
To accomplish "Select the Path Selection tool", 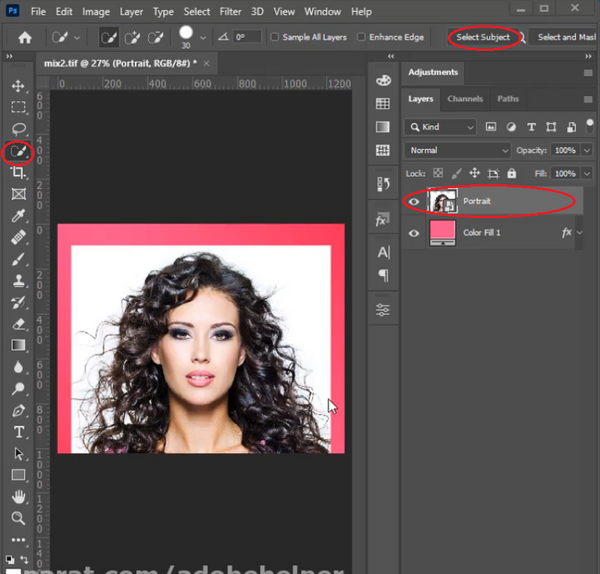I will click(18, 453).
